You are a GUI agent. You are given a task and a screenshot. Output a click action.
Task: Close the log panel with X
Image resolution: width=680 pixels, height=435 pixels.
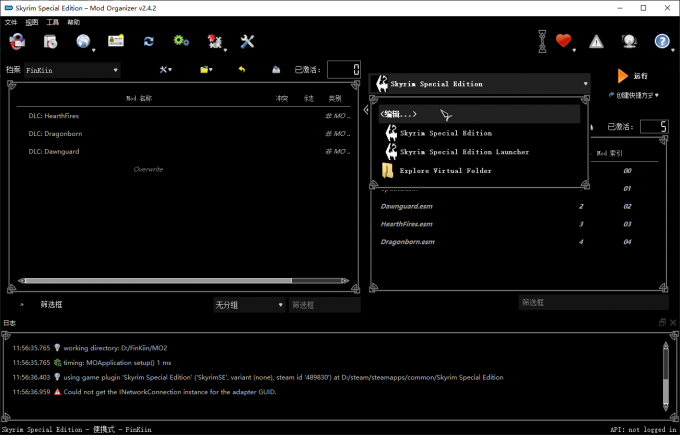point(673,322)
